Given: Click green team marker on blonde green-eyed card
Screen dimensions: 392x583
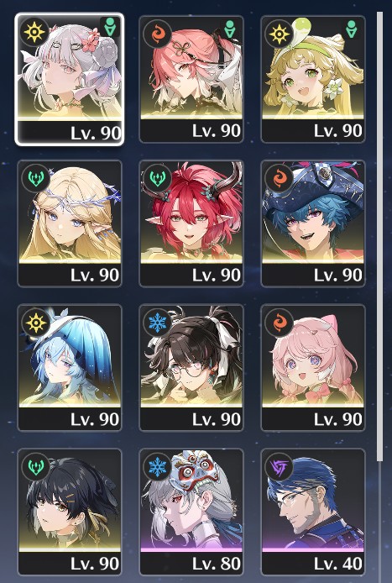Looking at the screenshot, I should [x=351, y=29].
